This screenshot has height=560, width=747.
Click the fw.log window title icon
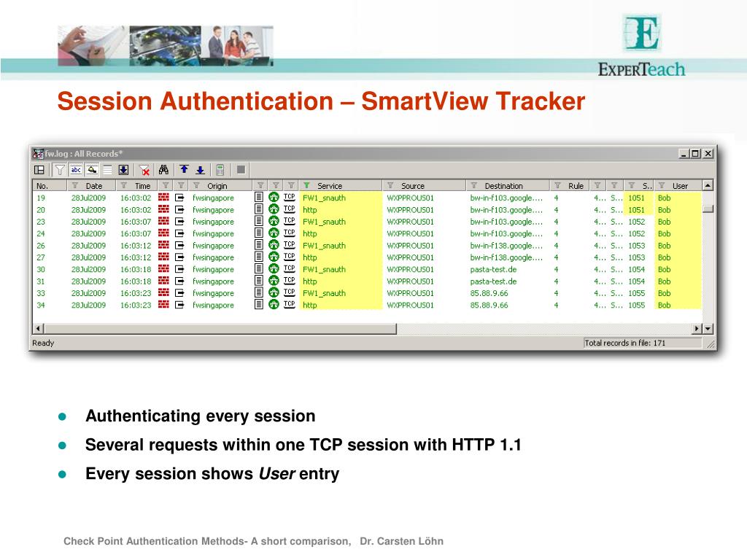coord(38,153)
